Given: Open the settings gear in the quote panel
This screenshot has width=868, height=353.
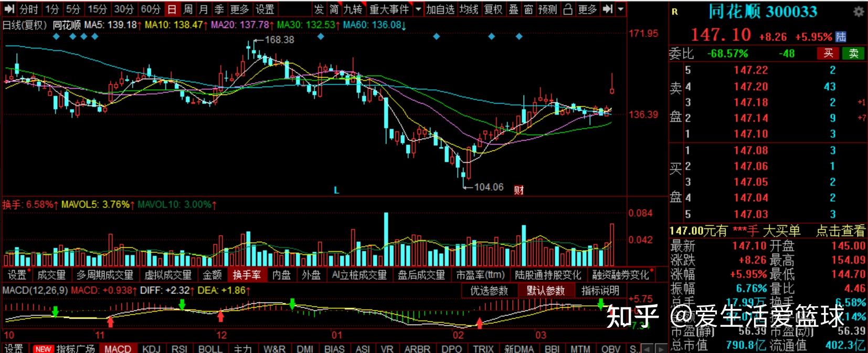Looking at the screenshot, I should 859,11.
